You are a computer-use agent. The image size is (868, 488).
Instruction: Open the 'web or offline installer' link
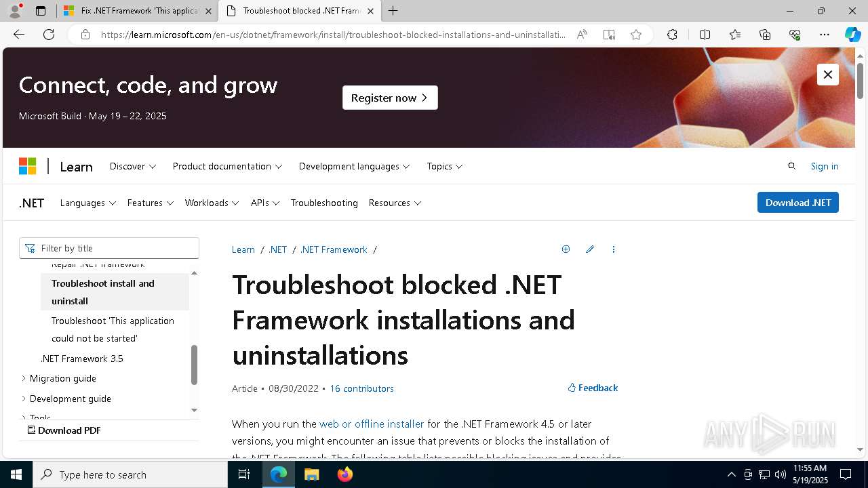pyautogui.click(x=372, y=424)
